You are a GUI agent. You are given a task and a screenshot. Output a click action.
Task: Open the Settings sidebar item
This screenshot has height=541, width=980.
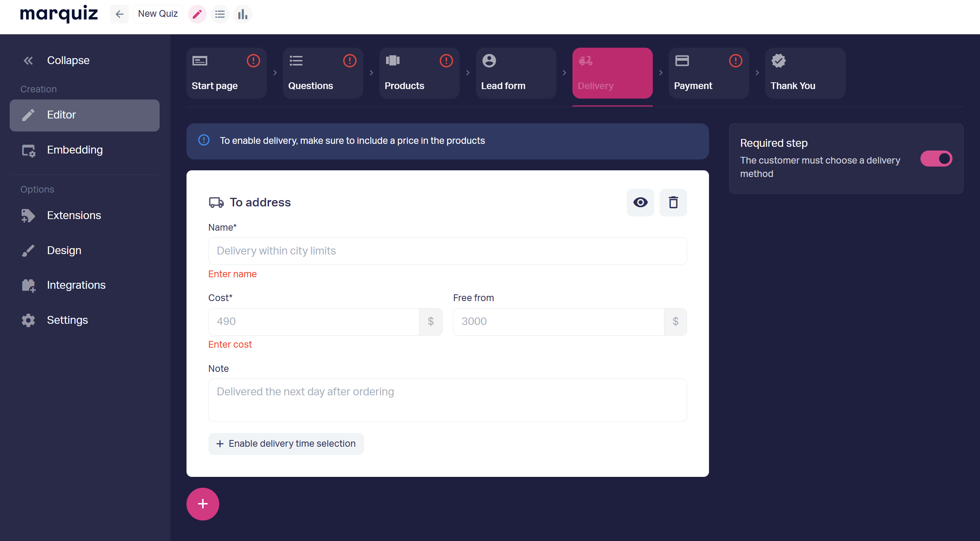pyautogui.click(x=67, y=320)
